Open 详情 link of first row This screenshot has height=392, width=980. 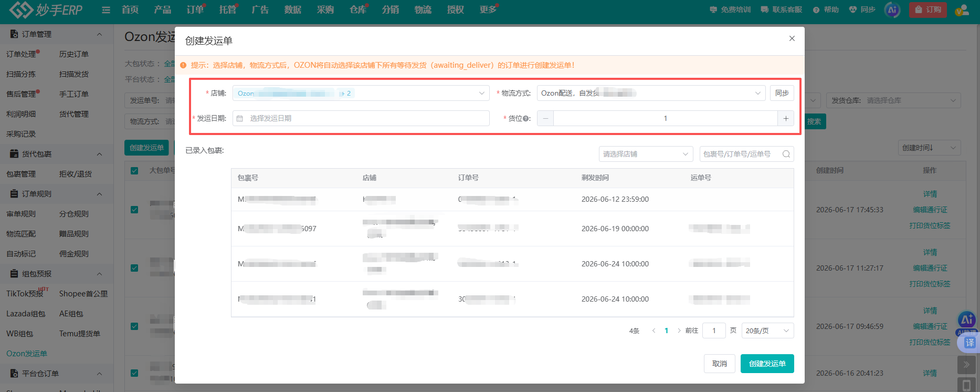[x=930, y=194]
